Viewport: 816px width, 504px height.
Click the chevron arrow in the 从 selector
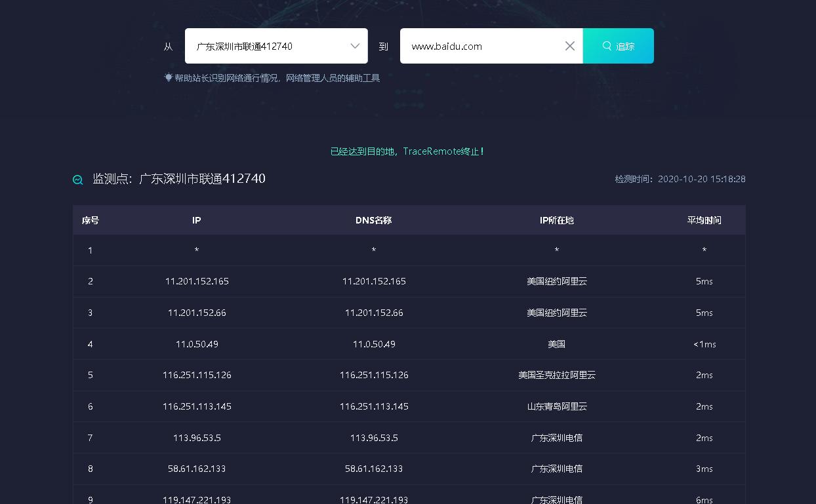point(354,46)
